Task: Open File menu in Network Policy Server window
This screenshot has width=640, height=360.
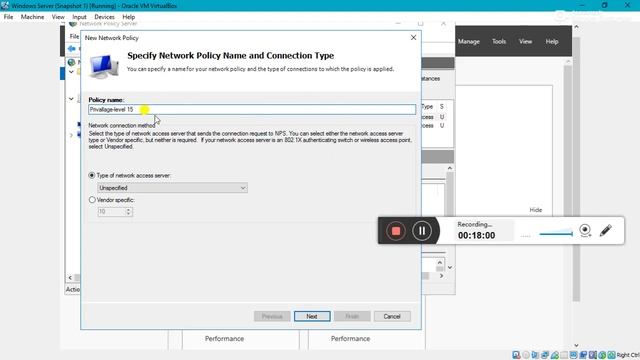Action: (74, 36)
